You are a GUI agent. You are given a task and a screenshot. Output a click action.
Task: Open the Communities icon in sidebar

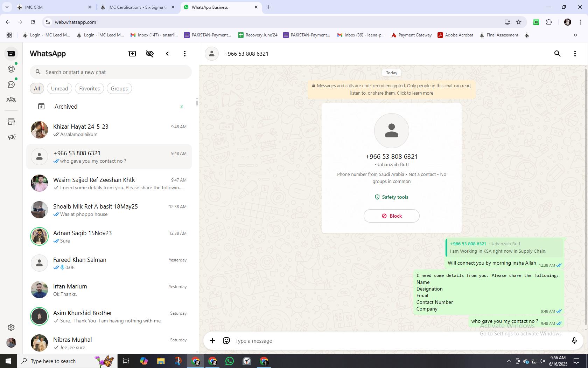11,100
